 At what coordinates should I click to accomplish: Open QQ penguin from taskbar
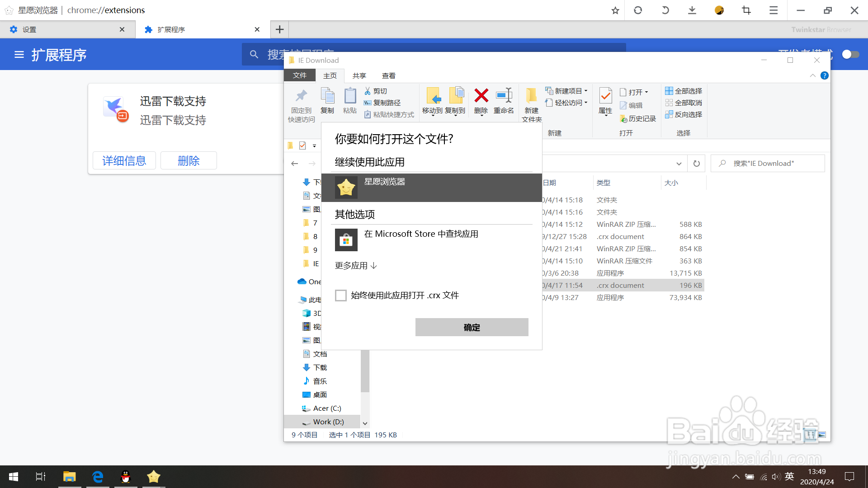pos(126,476)
